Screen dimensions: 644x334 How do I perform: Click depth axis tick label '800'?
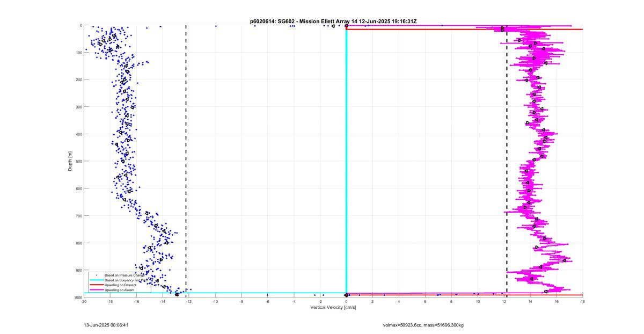78,243
